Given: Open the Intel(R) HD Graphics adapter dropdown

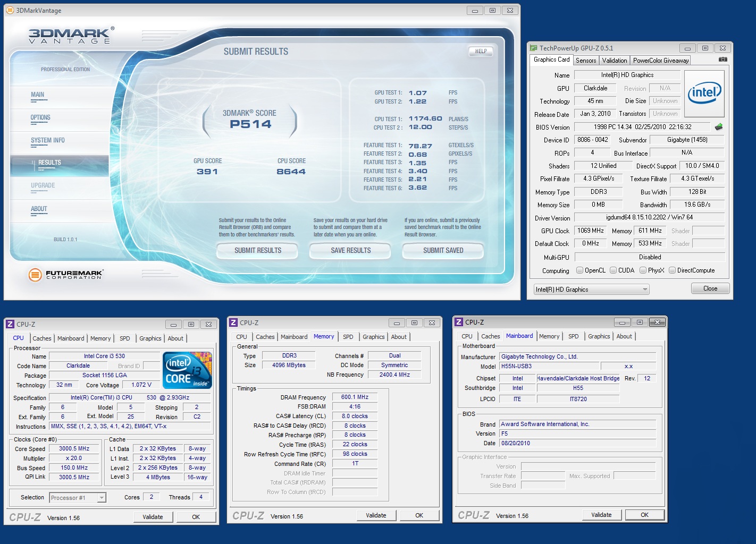Looking at the screenshot, I should tap(592, 290).
